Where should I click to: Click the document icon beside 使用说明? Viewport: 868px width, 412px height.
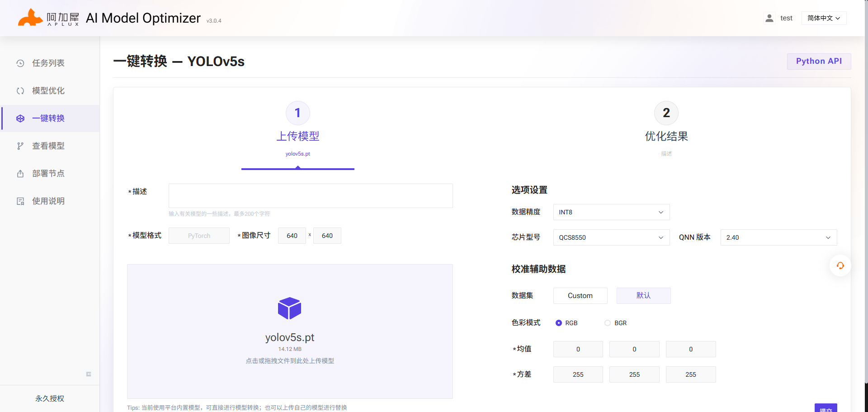point(20,201)
